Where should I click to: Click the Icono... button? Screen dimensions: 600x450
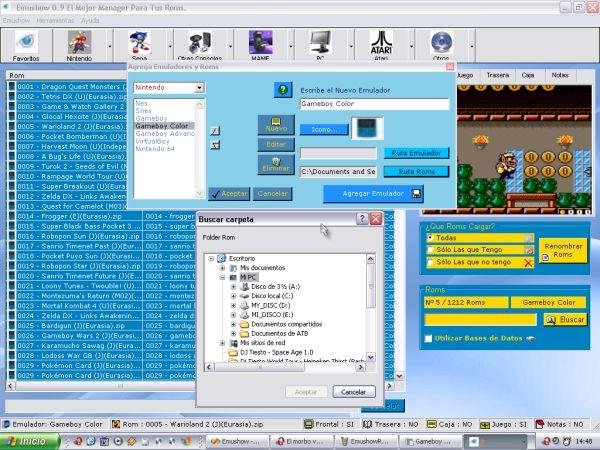pos(324,129)
